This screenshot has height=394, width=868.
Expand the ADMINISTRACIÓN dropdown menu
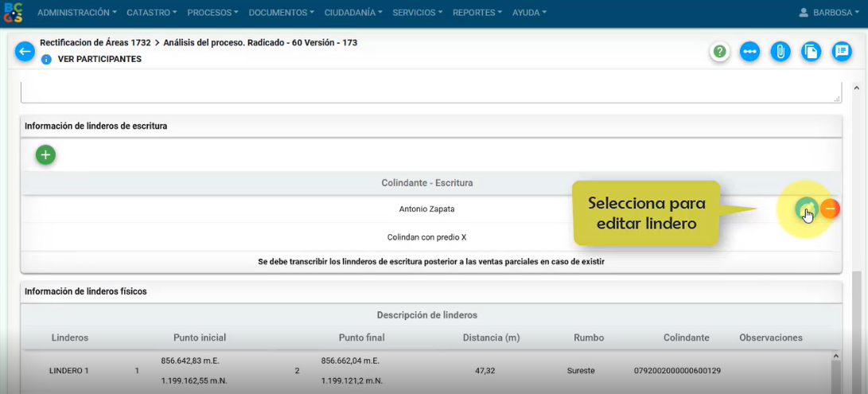76,13
